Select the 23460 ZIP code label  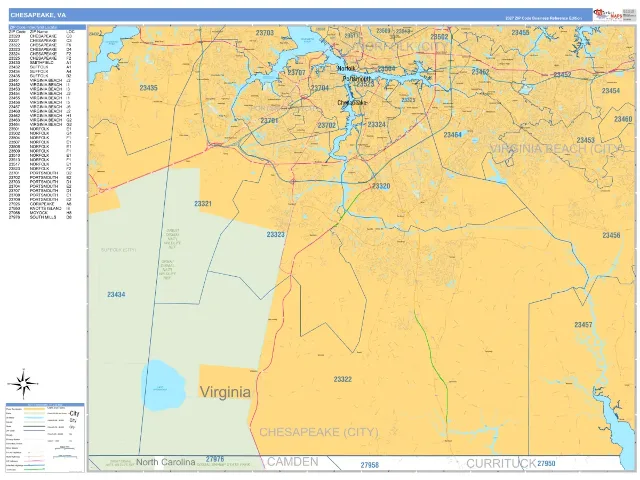[x=623, y=119]
